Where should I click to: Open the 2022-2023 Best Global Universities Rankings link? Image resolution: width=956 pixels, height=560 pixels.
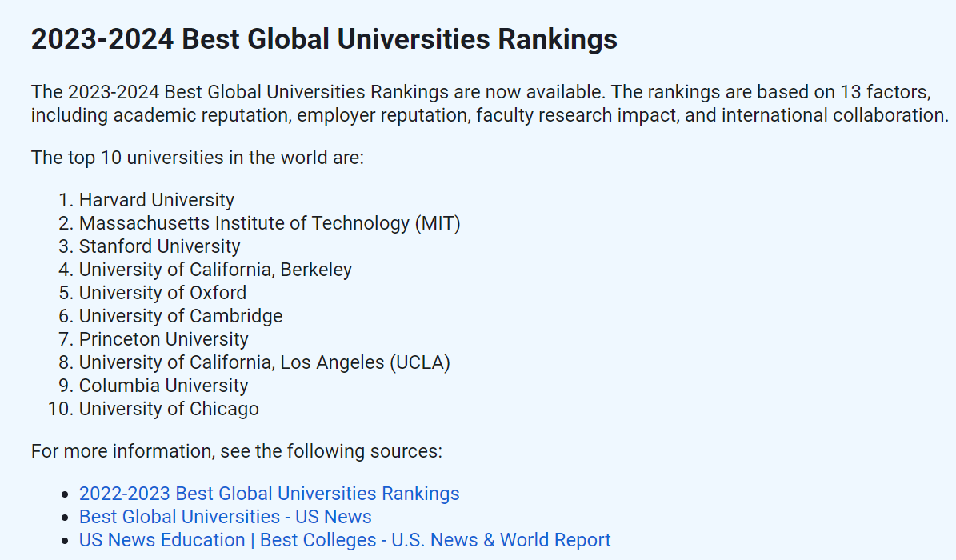(x=269, y=494)
